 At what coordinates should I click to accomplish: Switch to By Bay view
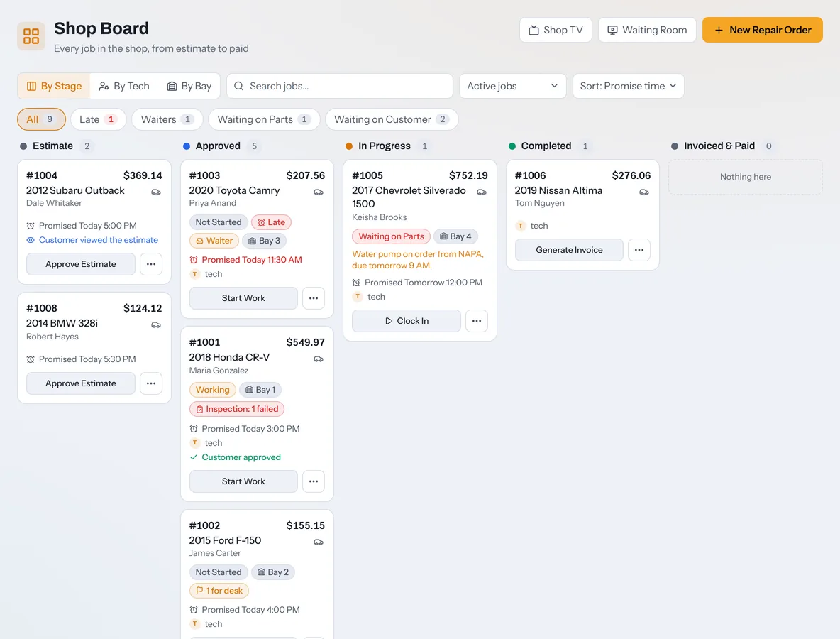coord(189,86)
